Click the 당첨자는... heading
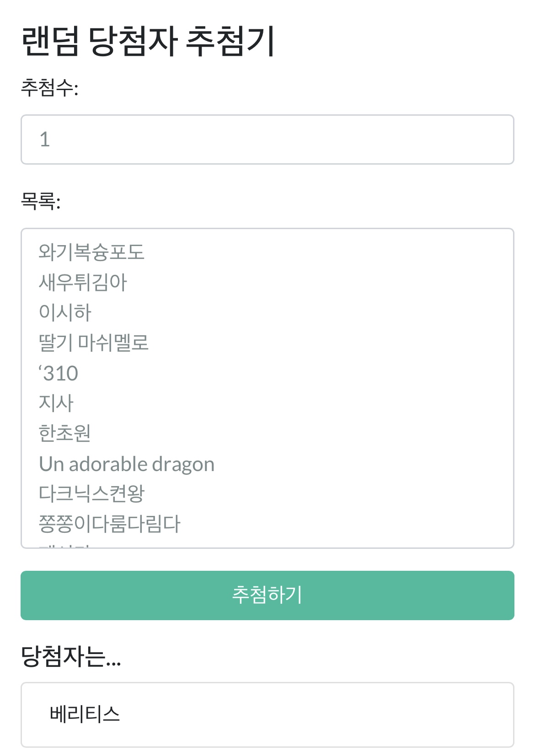 [x=71, y=656]
